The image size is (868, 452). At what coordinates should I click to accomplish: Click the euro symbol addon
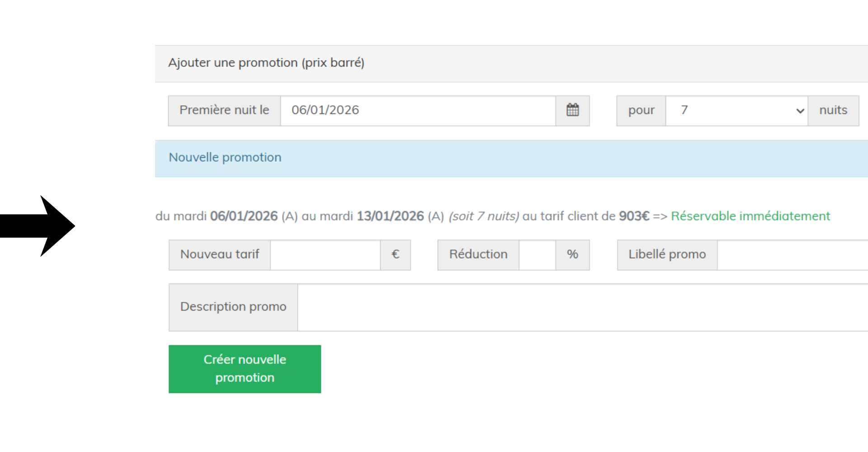[395, 255]
